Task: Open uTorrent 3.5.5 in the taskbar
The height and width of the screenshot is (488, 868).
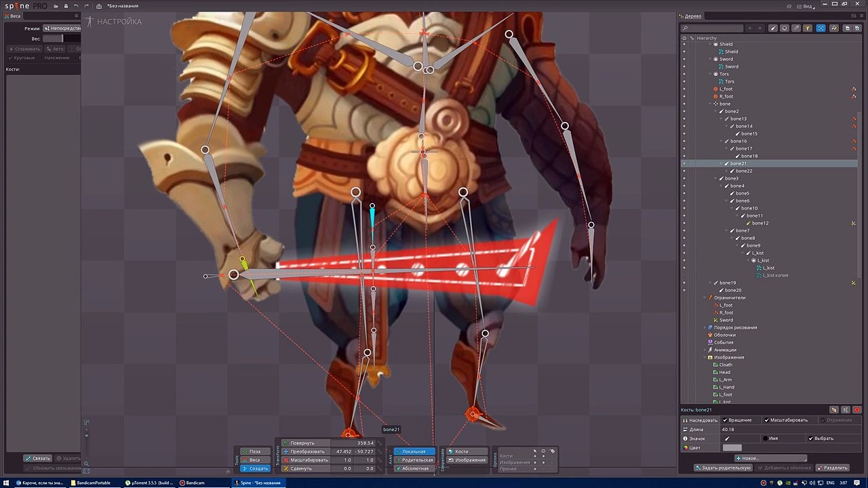Action: click(150, 483)
